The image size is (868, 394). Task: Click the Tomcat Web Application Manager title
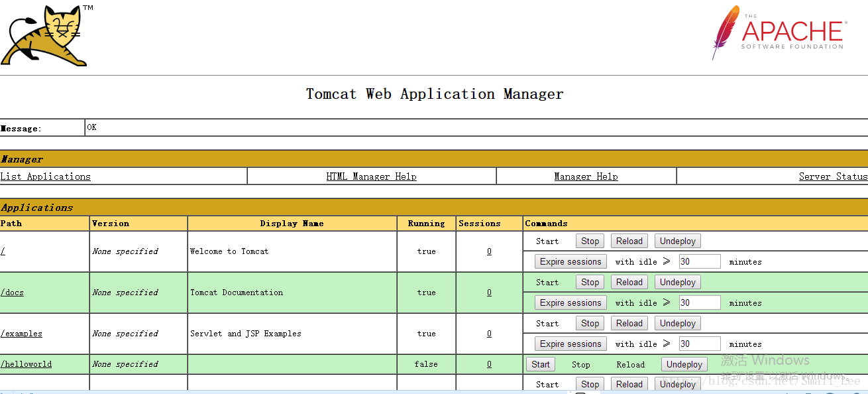click(435, 94)
